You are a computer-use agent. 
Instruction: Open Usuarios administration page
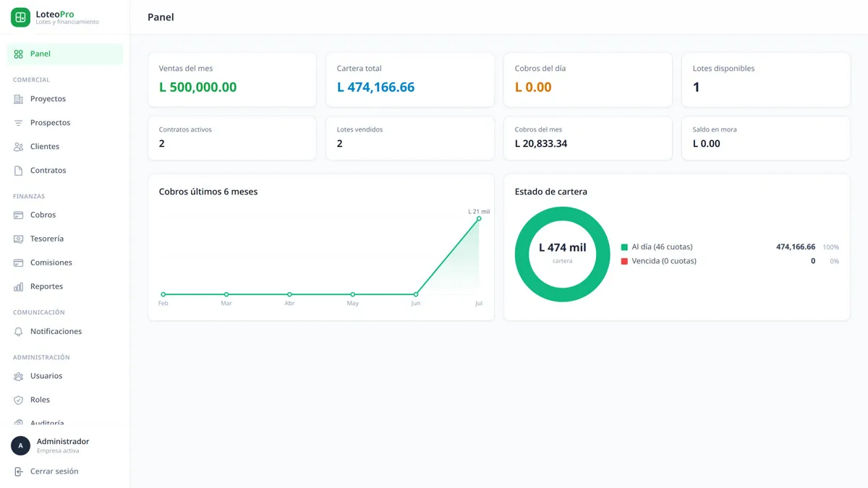click(65, 377)
